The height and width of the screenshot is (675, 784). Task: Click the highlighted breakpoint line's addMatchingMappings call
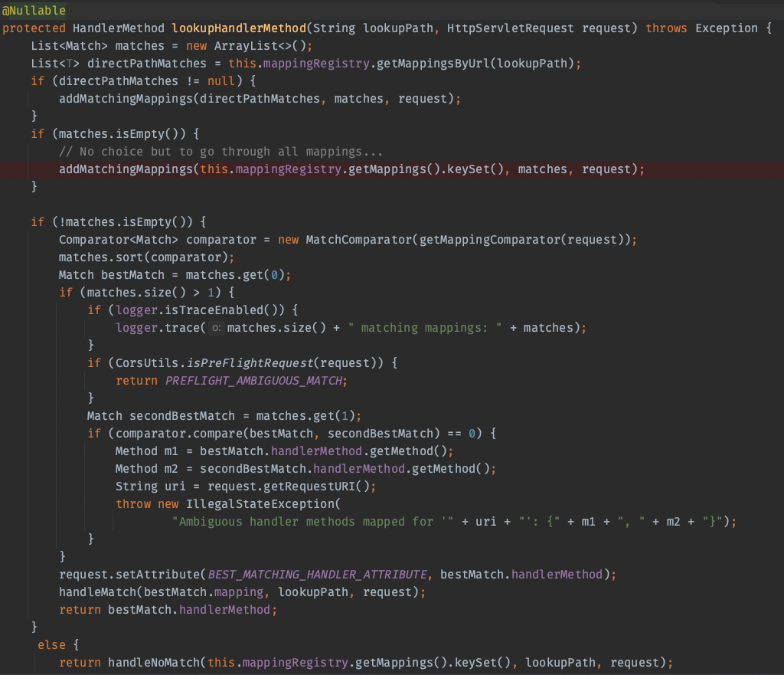pyautogui.click(x=126, y=169)
